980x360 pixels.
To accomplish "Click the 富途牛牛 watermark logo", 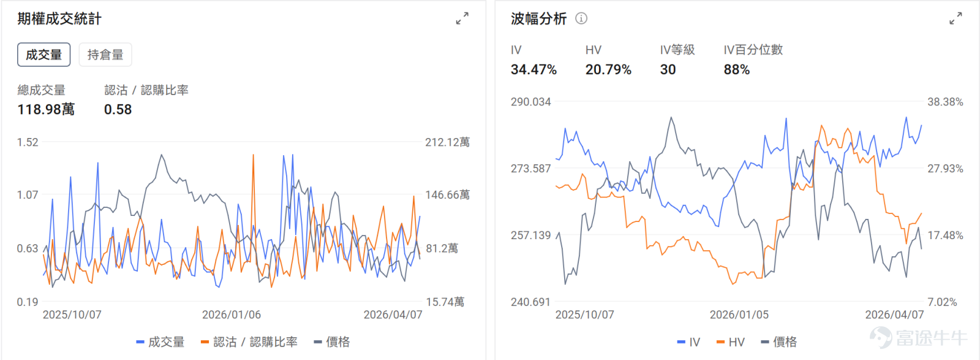I will coord(919,337).
